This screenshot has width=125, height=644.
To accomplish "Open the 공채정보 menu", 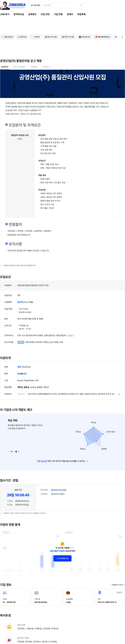I will [32, 14].
